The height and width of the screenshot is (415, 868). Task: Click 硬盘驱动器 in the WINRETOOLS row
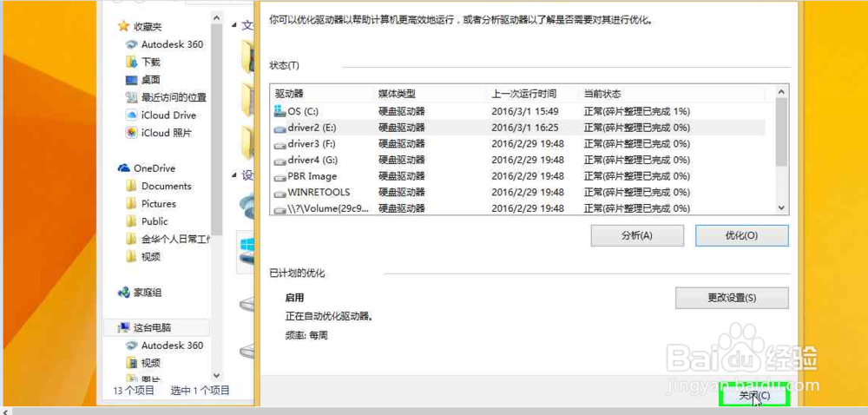point(402,193)
